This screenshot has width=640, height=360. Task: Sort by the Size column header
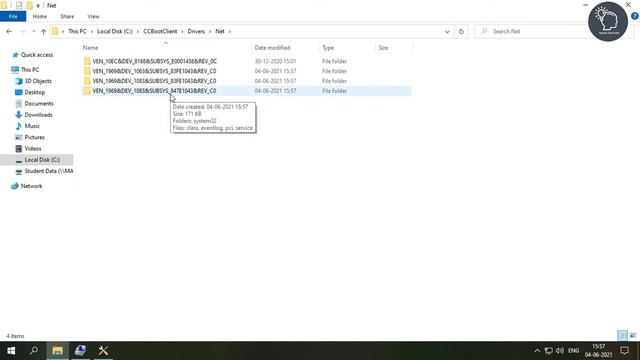383,48
